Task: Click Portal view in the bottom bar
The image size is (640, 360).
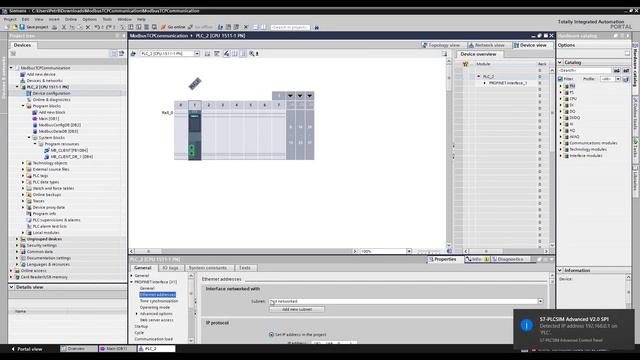Action: [x=27, y=349]
